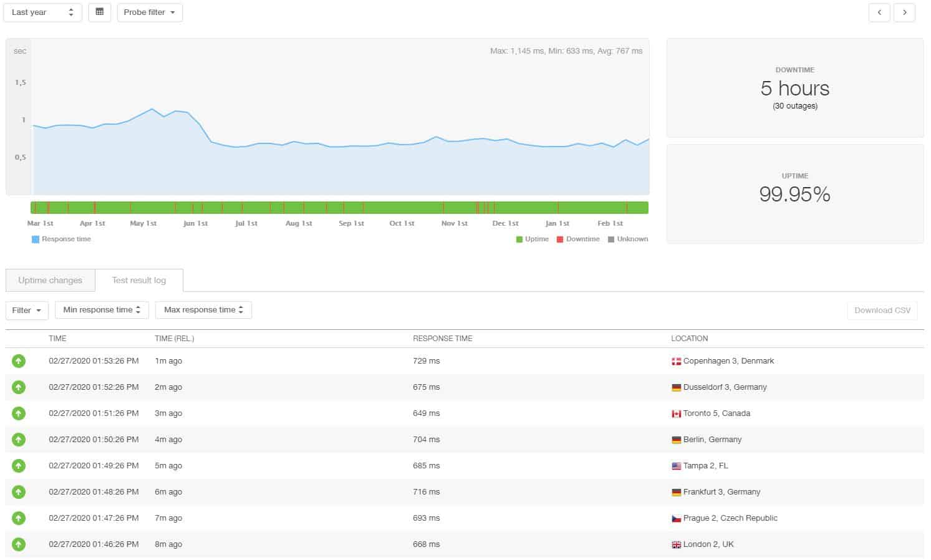
Task: Click the 704 ms response time cell
Action: coord(427,440)
